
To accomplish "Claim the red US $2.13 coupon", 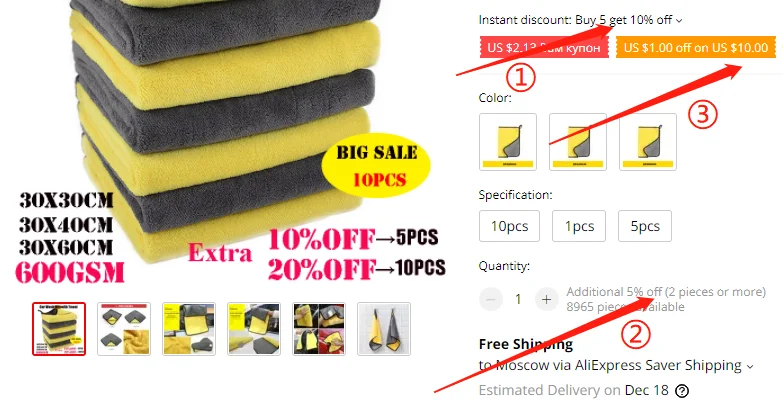I will coord(544,47).
